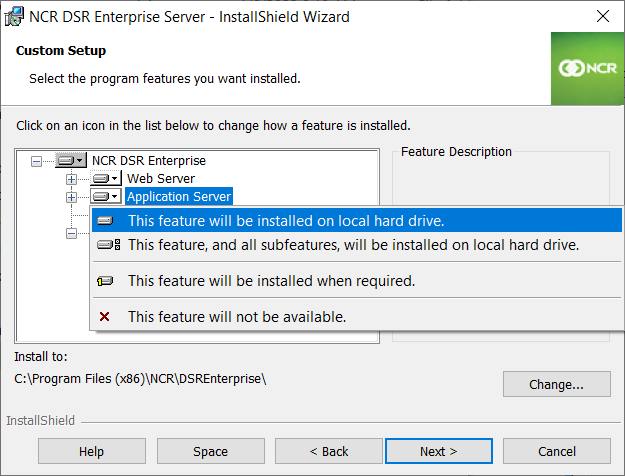The image size is (625, 476).
Task: Select the NCR DSR Enterprise tree label
Action: pos(149,160)
